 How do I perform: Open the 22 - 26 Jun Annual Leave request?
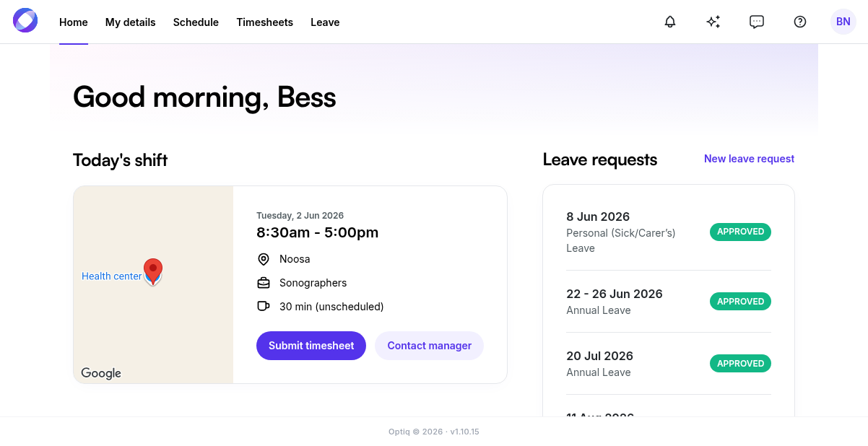coord(669,302)
